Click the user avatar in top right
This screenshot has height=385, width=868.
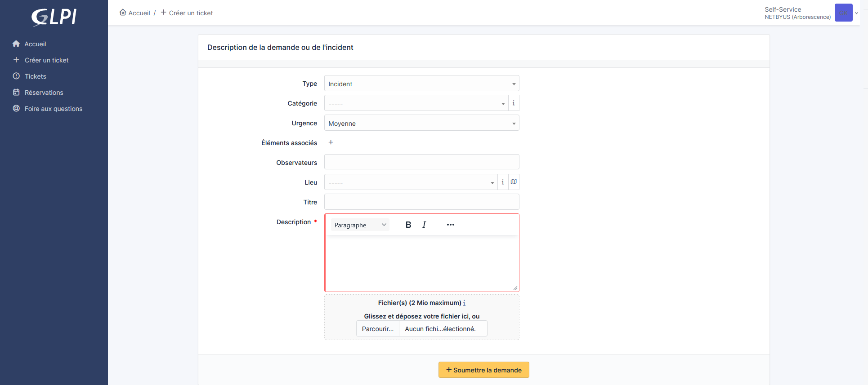(843, 13)
